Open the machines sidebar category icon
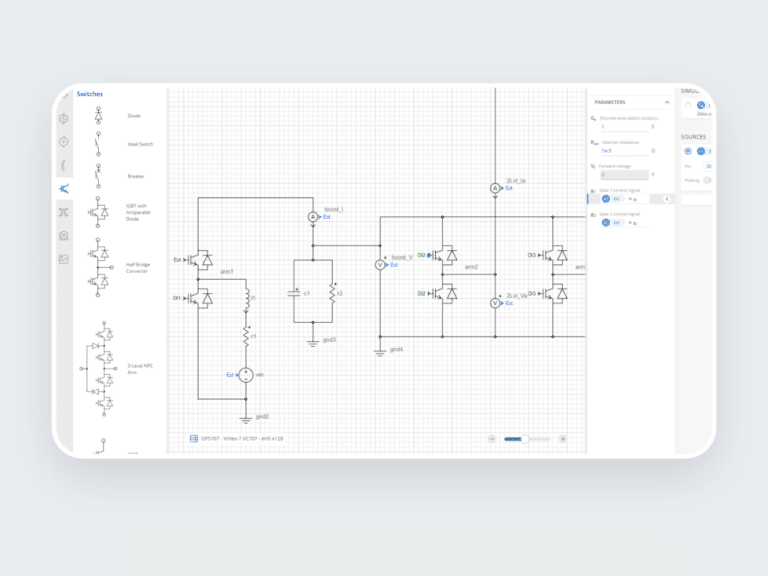 [64, 236]
